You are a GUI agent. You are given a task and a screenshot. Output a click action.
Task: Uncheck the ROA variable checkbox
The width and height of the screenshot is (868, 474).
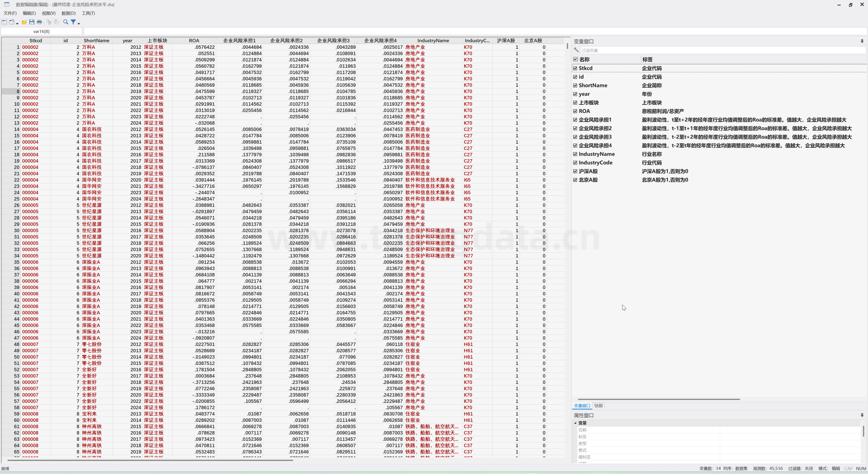[575, 111]
